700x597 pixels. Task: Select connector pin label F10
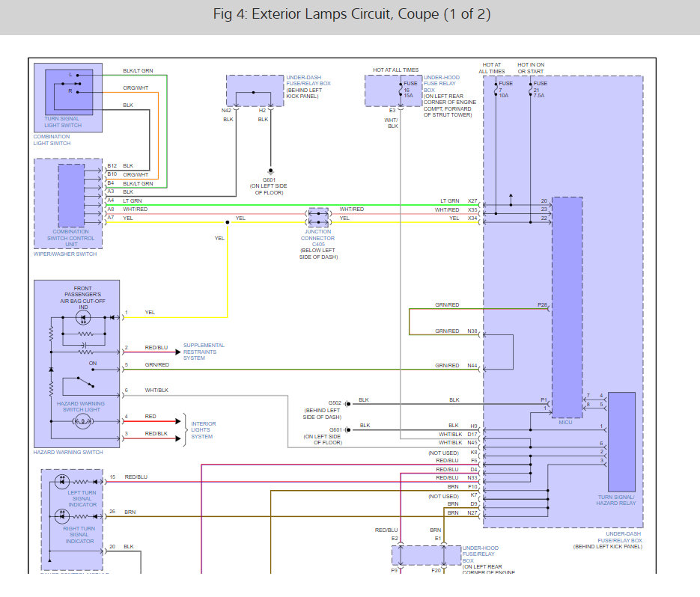(472, 487)
